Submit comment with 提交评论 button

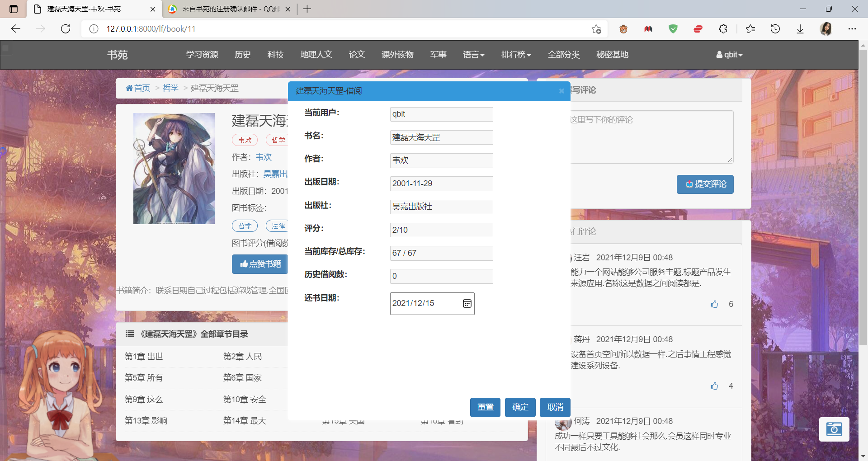point(705,184)
